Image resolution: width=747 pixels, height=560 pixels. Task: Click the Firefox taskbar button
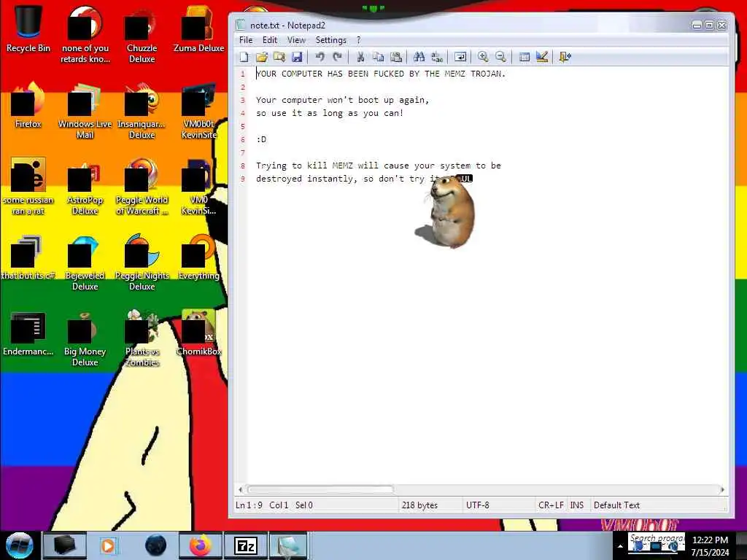(x=201, y=545)
